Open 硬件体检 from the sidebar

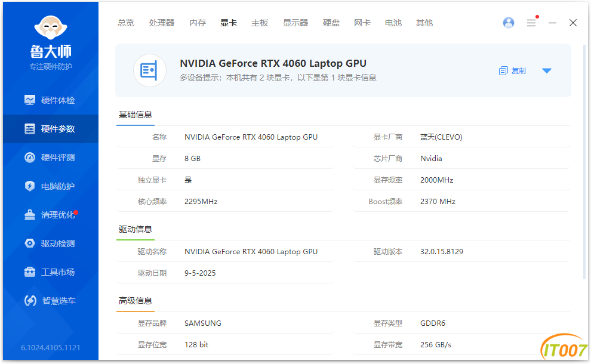click(x=50, y=100)
